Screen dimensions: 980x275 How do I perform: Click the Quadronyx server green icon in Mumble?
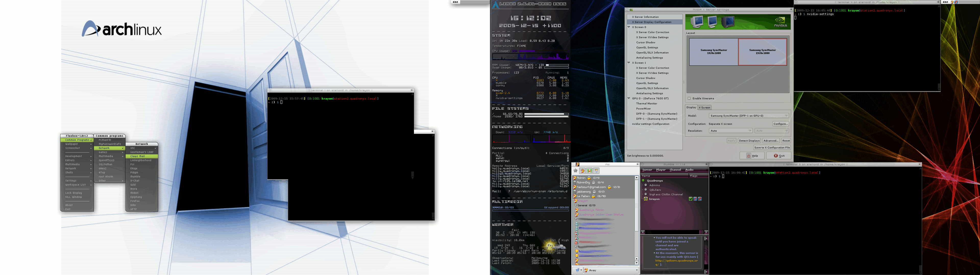[643, 181]
